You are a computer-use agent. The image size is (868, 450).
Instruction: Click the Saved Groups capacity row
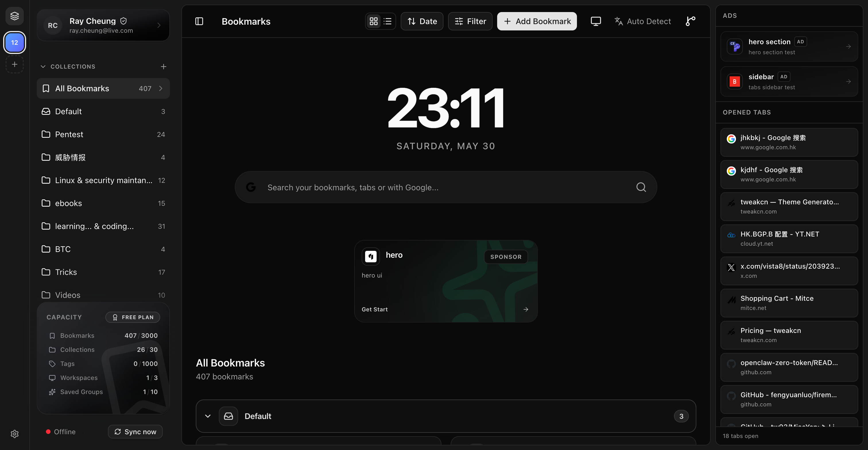click(103, 392)
